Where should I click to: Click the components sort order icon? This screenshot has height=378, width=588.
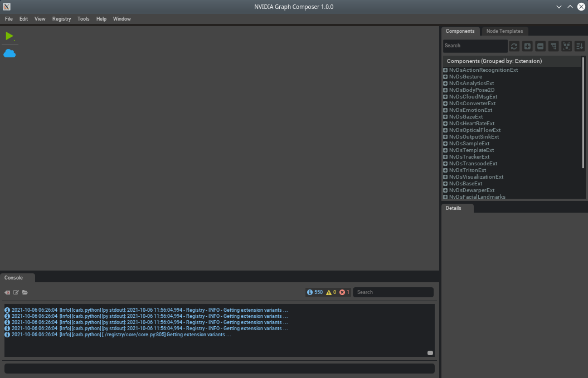tap(580, 46)
